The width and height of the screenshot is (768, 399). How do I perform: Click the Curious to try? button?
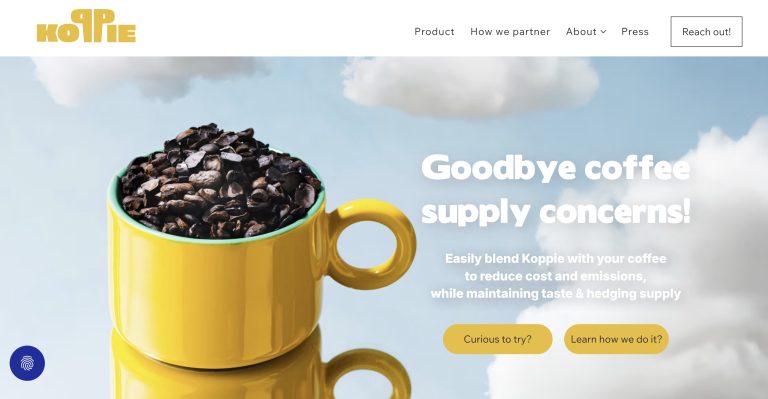(x=498, y=339)
